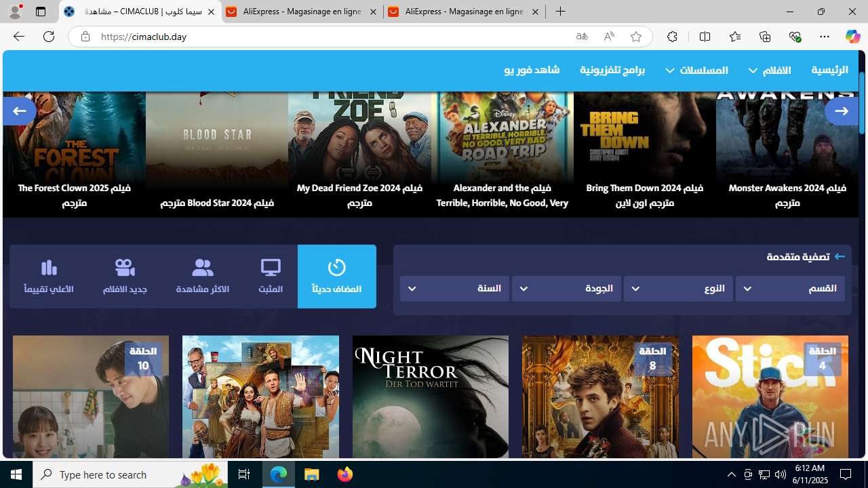Viewport: 868px width, 488px height.
Task: Select الاكثر مشاهدة most watched filter
Action: [203, 277]
